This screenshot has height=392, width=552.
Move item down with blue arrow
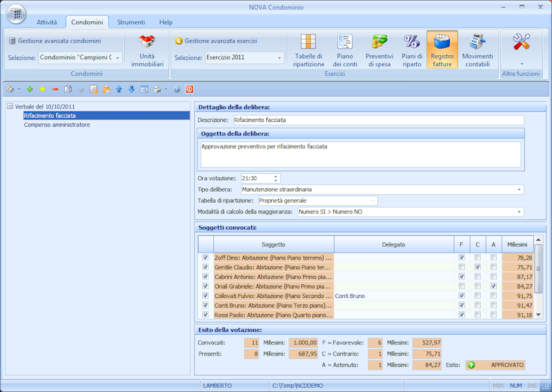(132, 90)
